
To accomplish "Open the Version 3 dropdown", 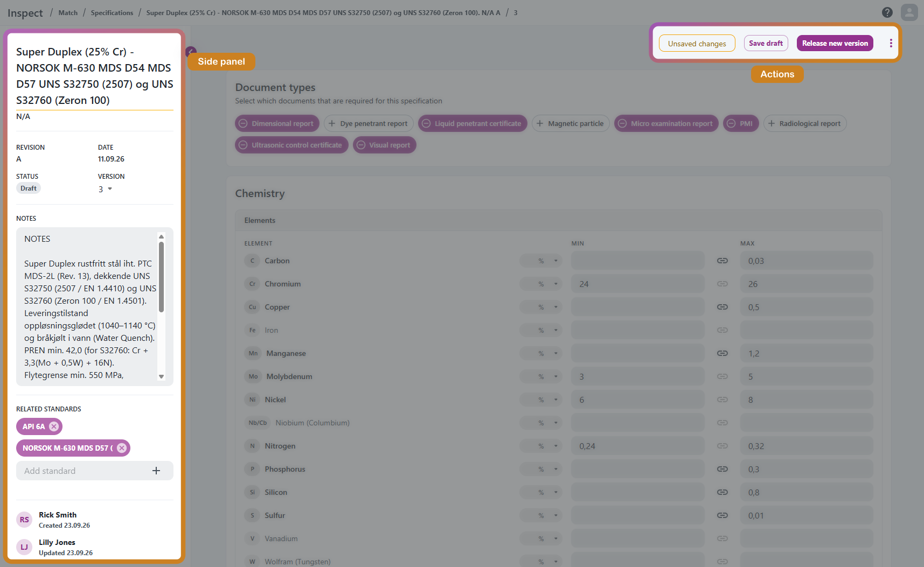I will 106,189.
